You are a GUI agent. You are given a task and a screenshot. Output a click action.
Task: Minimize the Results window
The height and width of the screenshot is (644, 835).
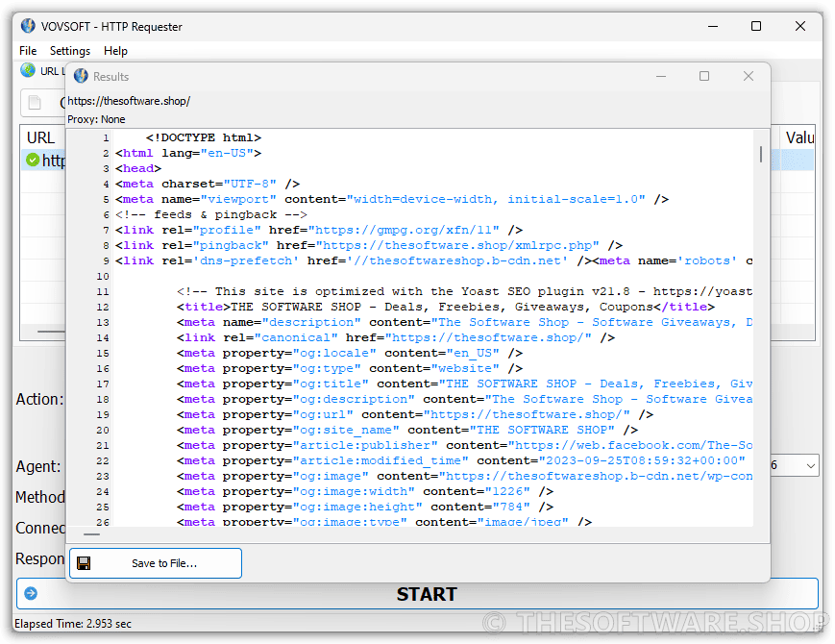(x=661, y=76)
